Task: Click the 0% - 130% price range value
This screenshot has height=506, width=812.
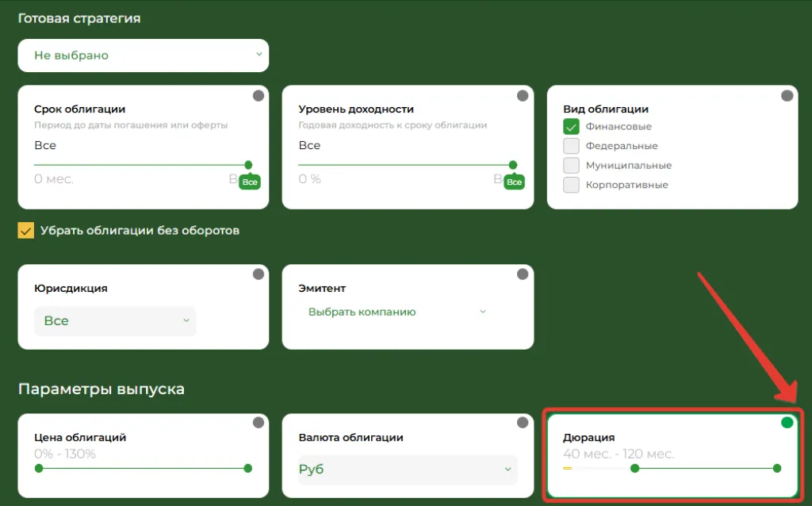Action: 65,454
